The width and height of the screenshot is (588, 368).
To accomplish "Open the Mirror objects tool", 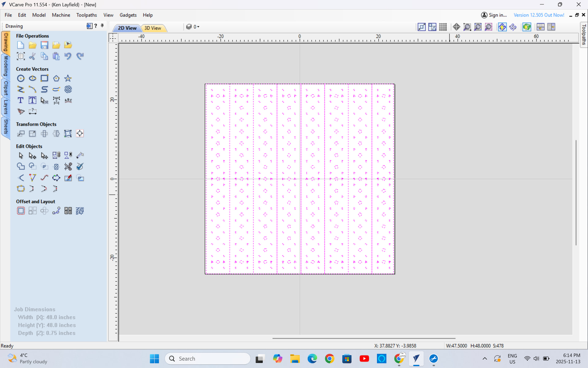I will click(56, 133).
